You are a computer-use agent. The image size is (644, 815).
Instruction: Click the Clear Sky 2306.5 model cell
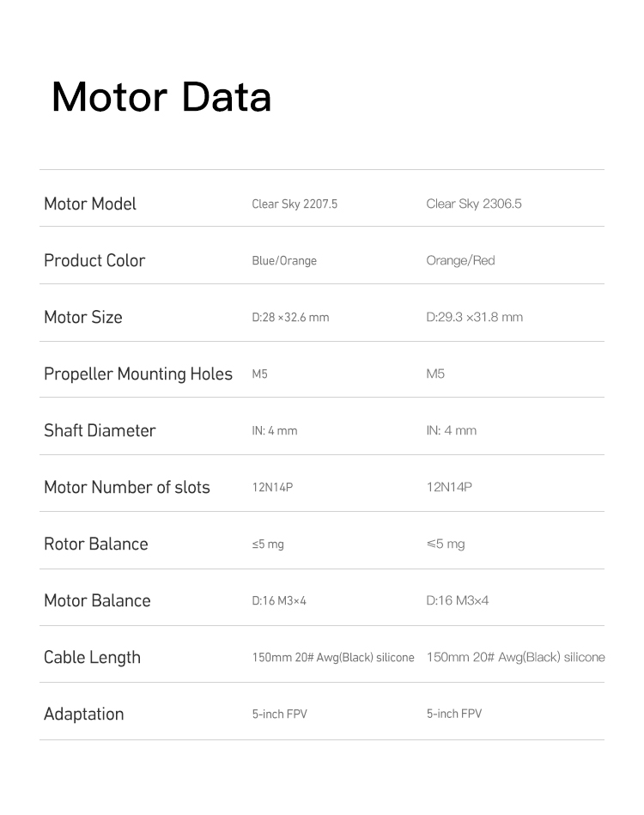(473, 204)
